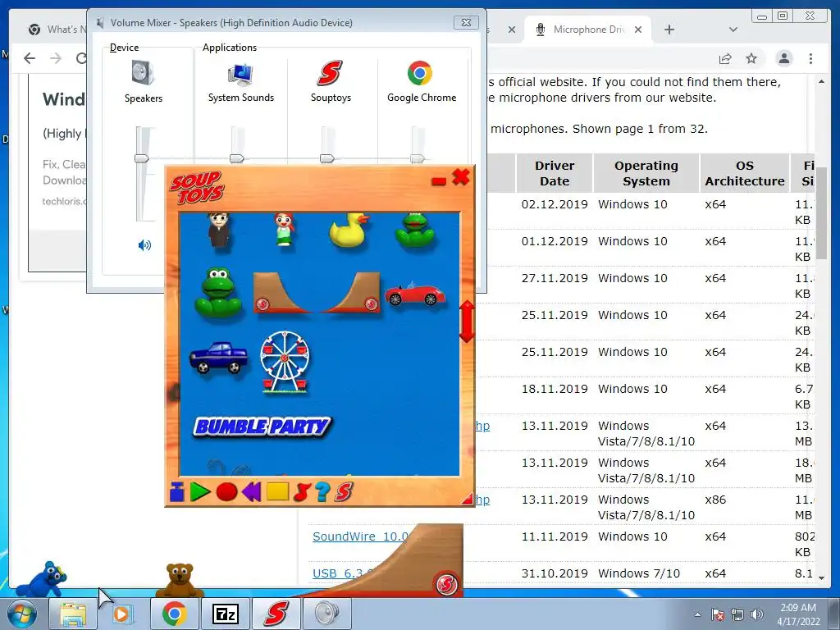Select the rubber duck toy
840x630 pixels.
349,230
